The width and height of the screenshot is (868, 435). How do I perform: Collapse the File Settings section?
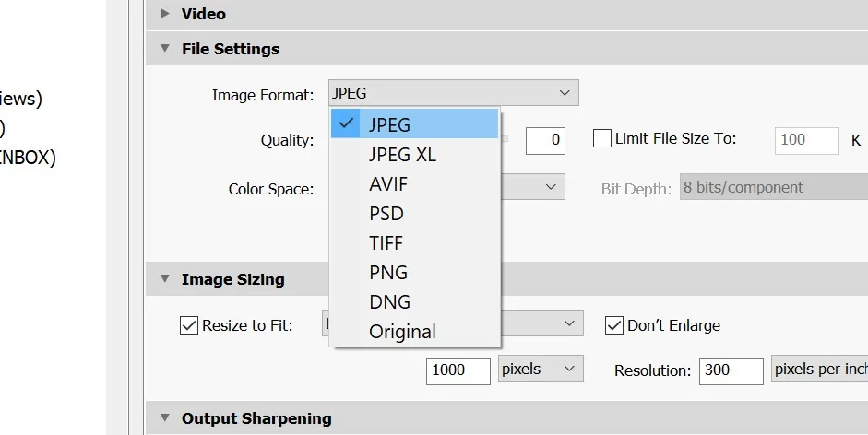click(165, 48)
